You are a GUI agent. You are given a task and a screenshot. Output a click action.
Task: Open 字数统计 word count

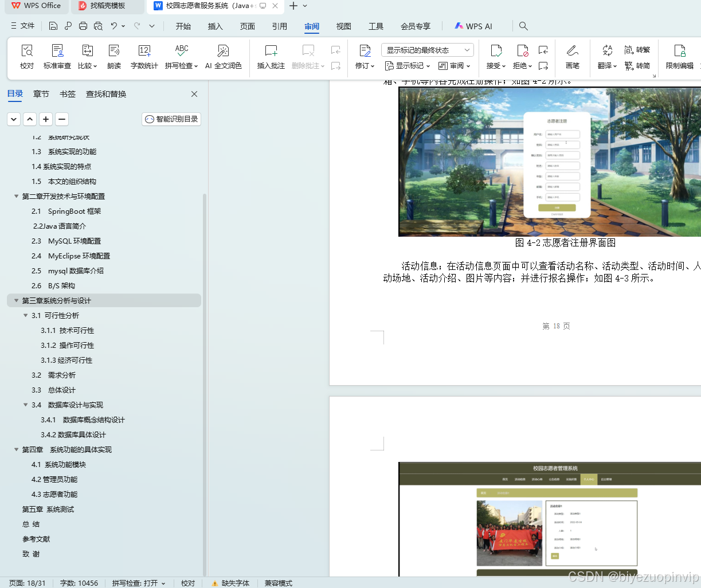pos(144,57)
